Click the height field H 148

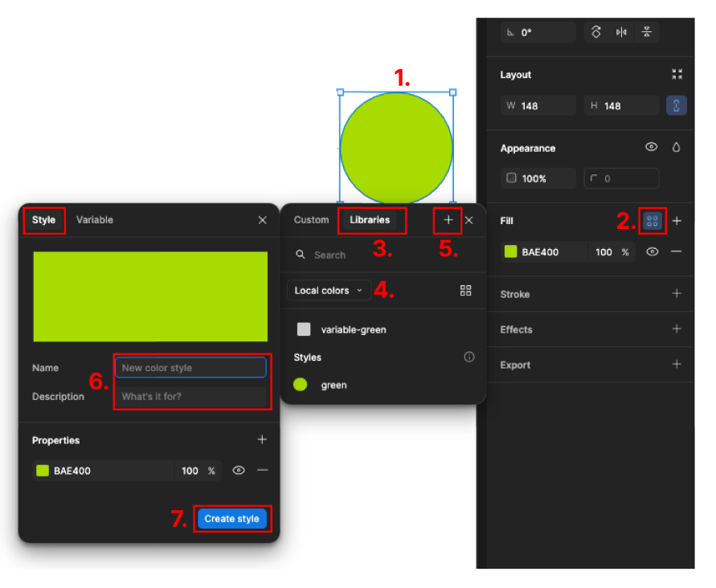621,106
